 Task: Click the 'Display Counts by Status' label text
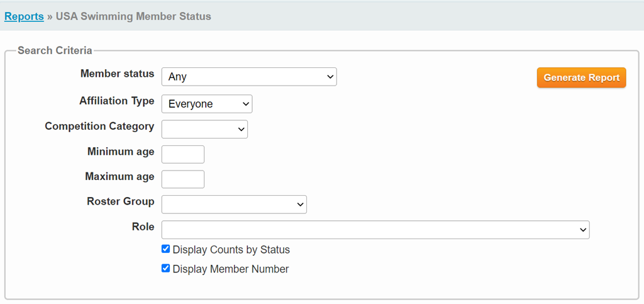(231, 250)
